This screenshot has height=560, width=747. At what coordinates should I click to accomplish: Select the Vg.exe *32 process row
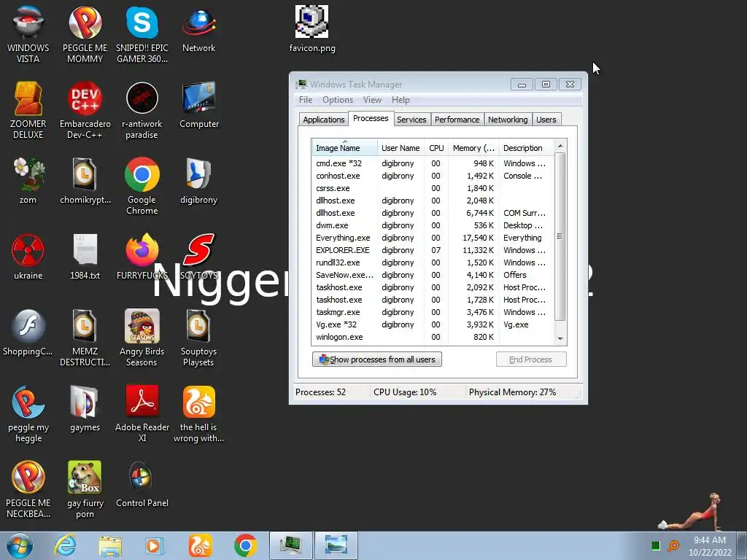[x=433, y=324]
